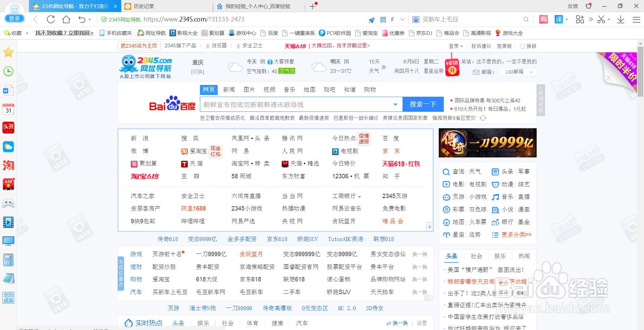Click [切换] to change city

pyautogui.click(x=198, y=72)
